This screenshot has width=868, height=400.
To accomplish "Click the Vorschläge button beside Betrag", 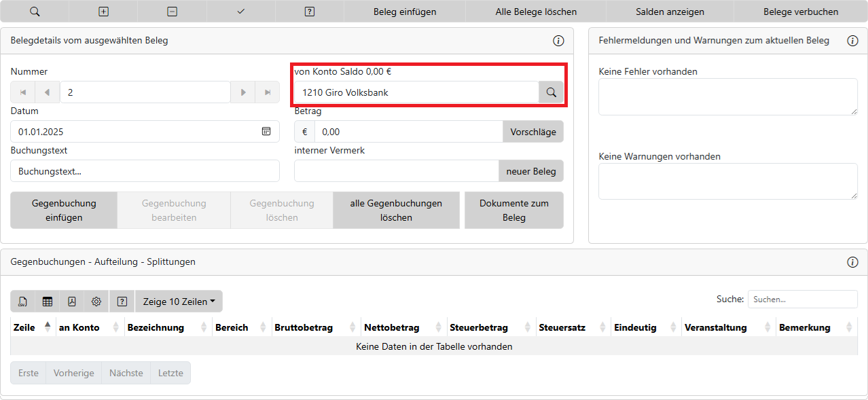I will pos(532,132).
